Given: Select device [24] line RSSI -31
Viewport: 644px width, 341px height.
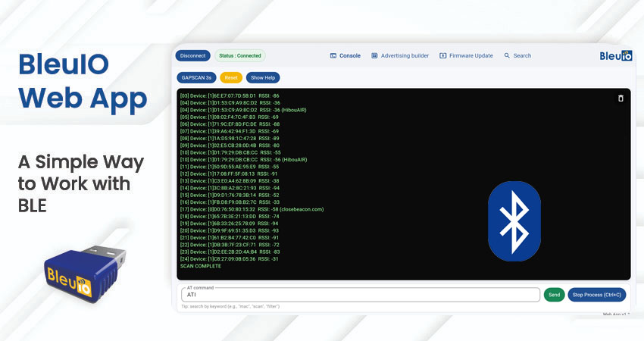Looking at the screenshot, I should pos(229,259).
